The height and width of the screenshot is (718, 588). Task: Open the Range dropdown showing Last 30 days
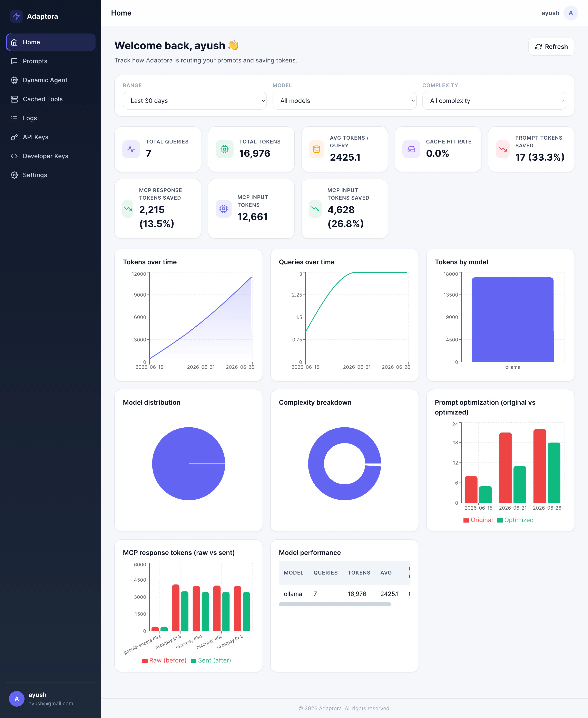point(195,101)
